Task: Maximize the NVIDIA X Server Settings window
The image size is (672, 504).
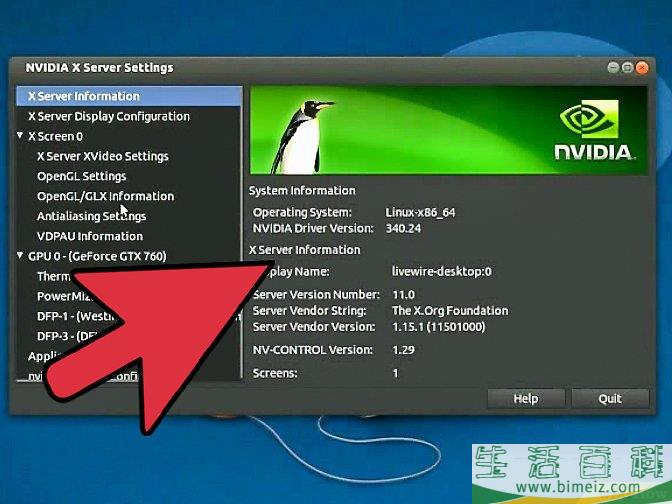Action: (627, 68)
